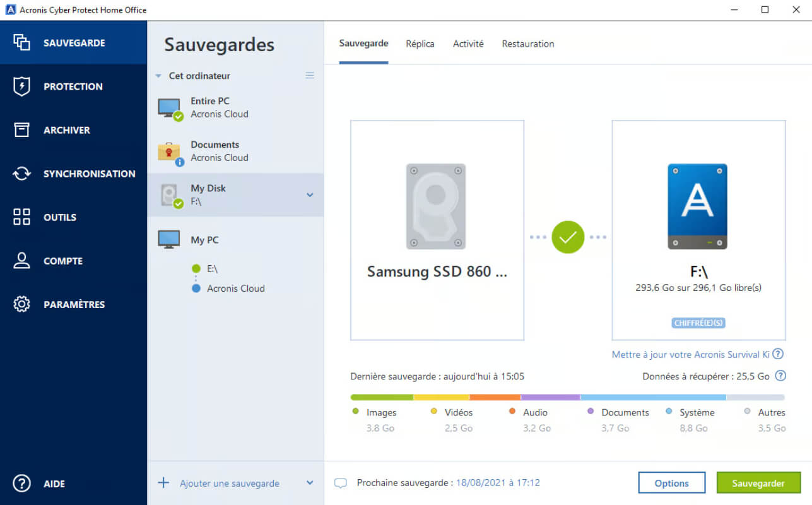Open the dropdown next to Ajouter une sauvegarde
The image size is (812, 505).
coord(310,483)
